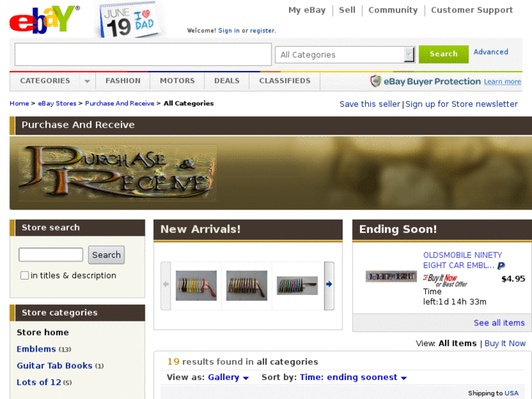Click the Purchase & Receive store banner logo
The image size is (532, 399).
(116, 173)
